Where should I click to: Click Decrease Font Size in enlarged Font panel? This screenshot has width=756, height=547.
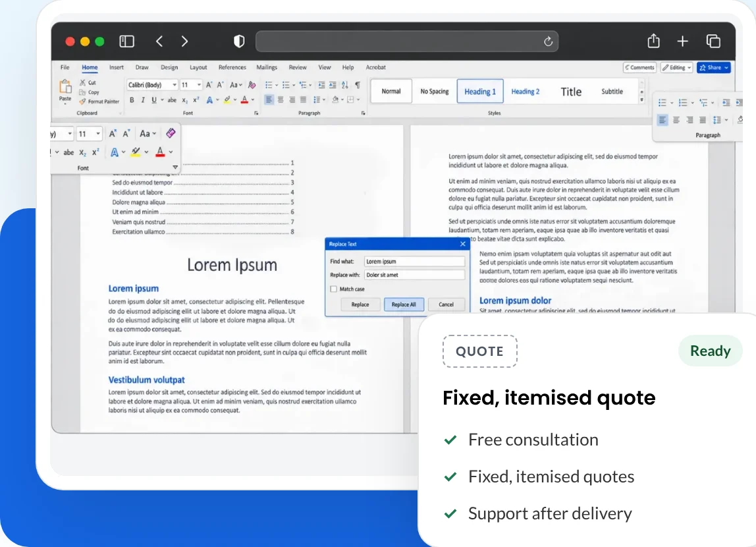pos(126,134)
